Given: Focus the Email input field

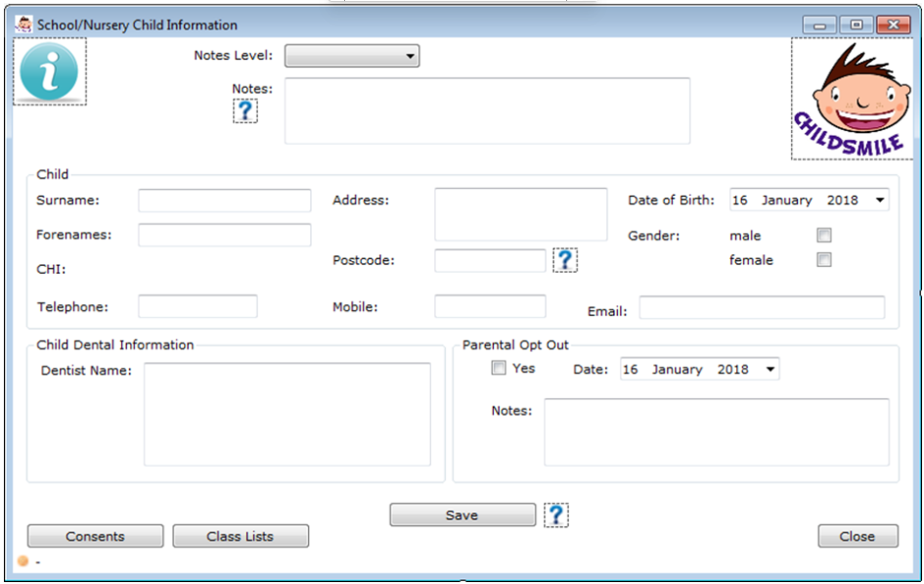Looking at the screenshot, I should pyautogui.click(x=761, y=308).
